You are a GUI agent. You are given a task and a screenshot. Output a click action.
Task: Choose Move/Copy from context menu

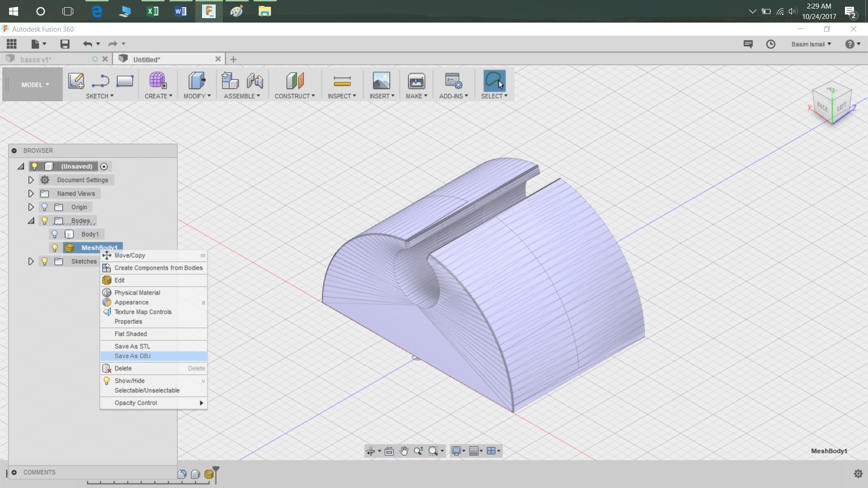click(x=154, y=255)
